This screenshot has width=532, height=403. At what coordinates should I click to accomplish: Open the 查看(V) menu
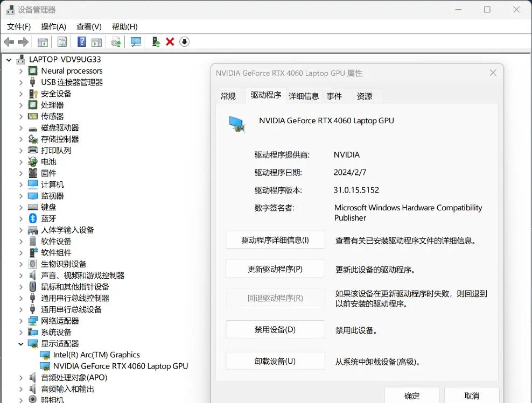coord(89,27)
